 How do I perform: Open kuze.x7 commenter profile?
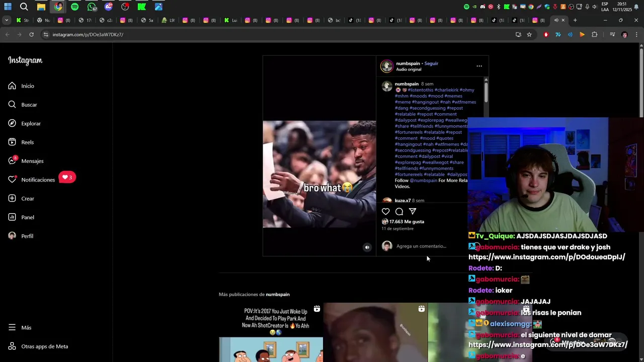point(403,201)
